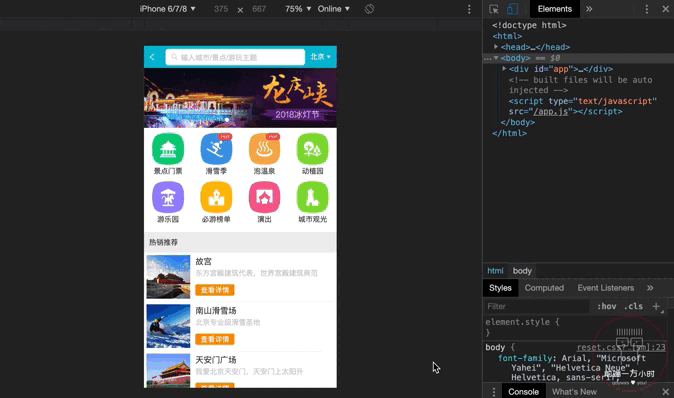Tap the 动植园 icon
The image size is (674, 398).
coord(312,149)
